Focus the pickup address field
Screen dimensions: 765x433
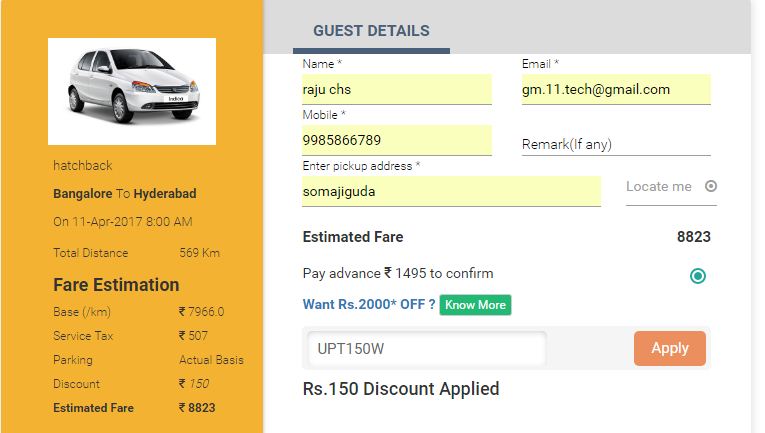(x=450, y=190)
